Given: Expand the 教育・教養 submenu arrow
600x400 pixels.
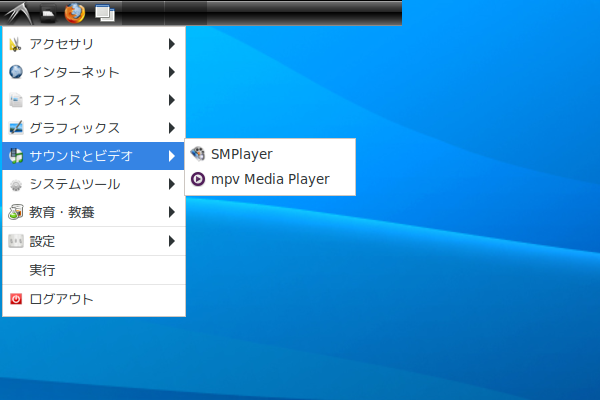Looking at the screenshot, I should pos(172,212).
